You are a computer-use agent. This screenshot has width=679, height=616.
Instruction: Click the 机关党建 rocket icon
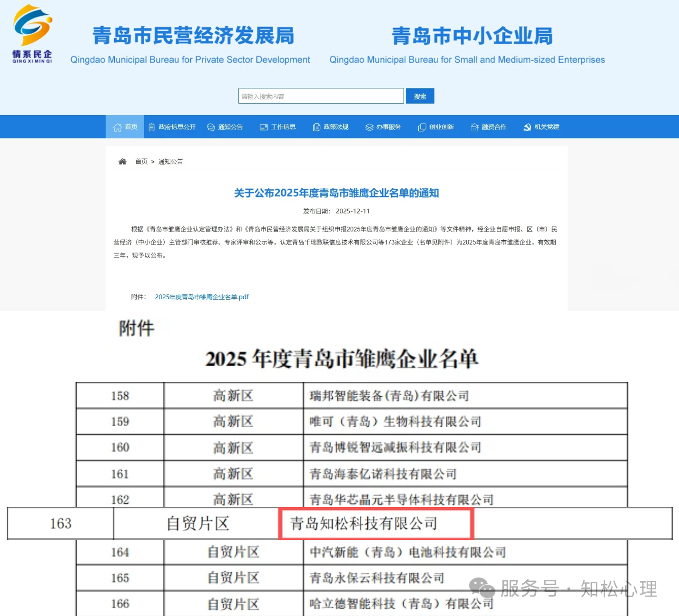click(x=527, y=127)
